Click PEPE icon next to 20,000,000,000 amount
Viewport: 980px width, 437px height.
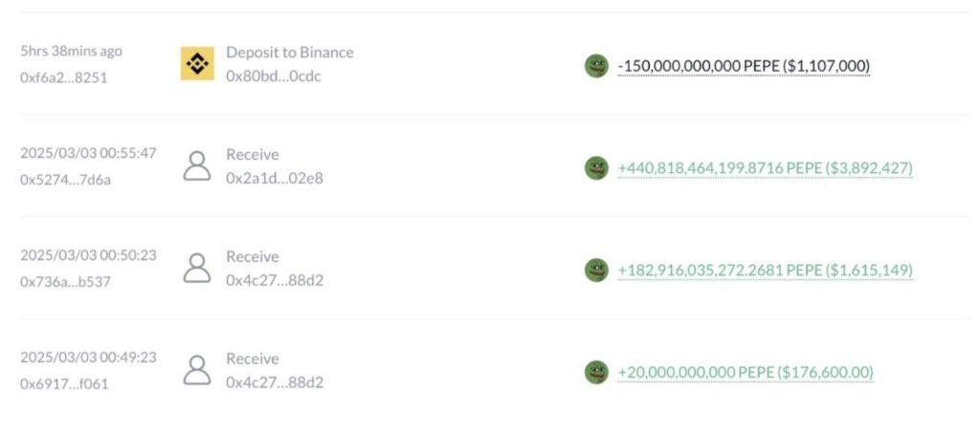pos(596,372)
